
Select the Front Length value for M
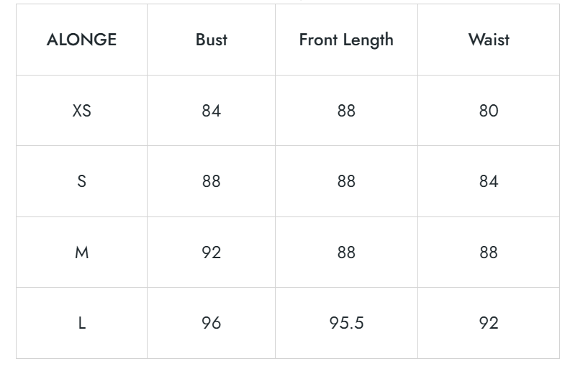point(346,252)
